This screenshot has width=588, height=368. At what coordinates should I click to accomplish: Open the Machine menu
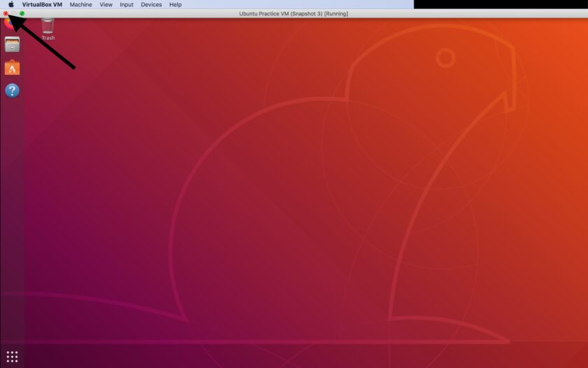(80, 4)
